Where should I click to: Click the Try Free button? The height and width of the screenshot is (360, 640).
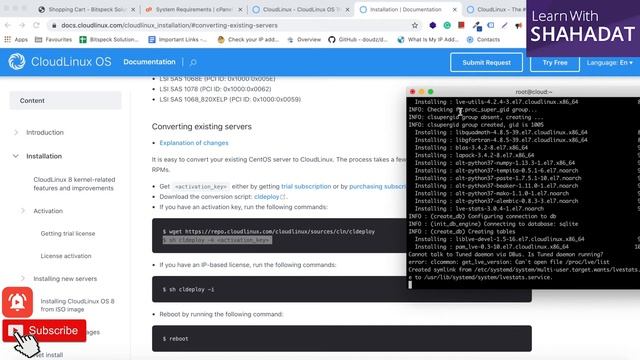(555, 62)
